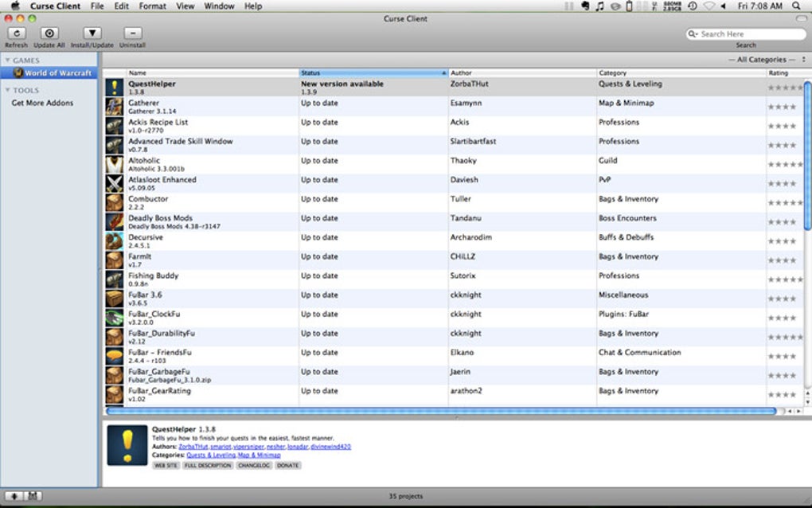Click the Gatherer addon icon
Image resolution: width=812 pixels, height=508 pixels.
coord(115,106)
